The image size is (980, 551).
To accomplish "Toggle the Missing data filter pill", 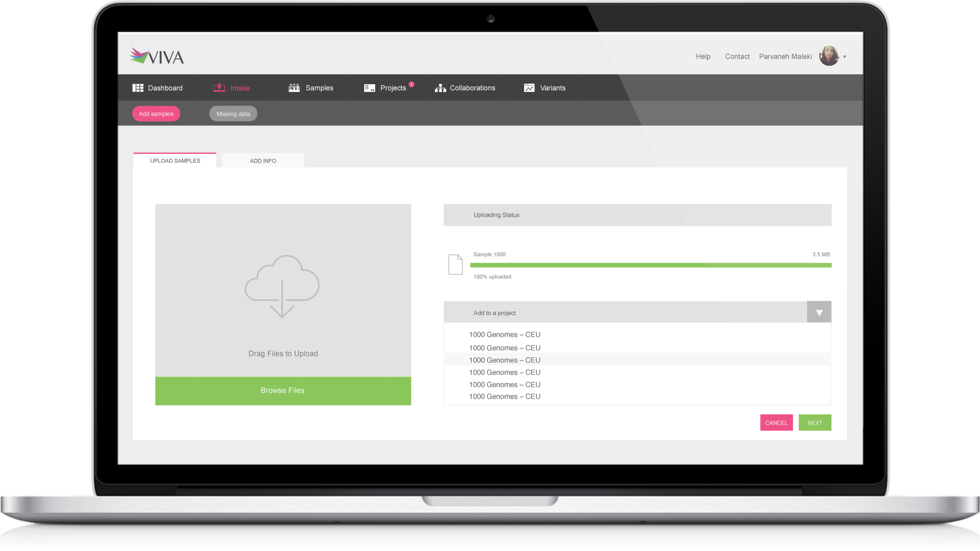I will [x=233, y=114].
